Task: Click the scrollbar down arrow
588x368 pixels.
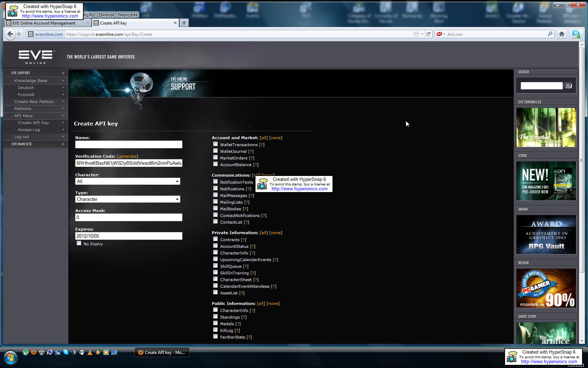Action: coord(582,341)
